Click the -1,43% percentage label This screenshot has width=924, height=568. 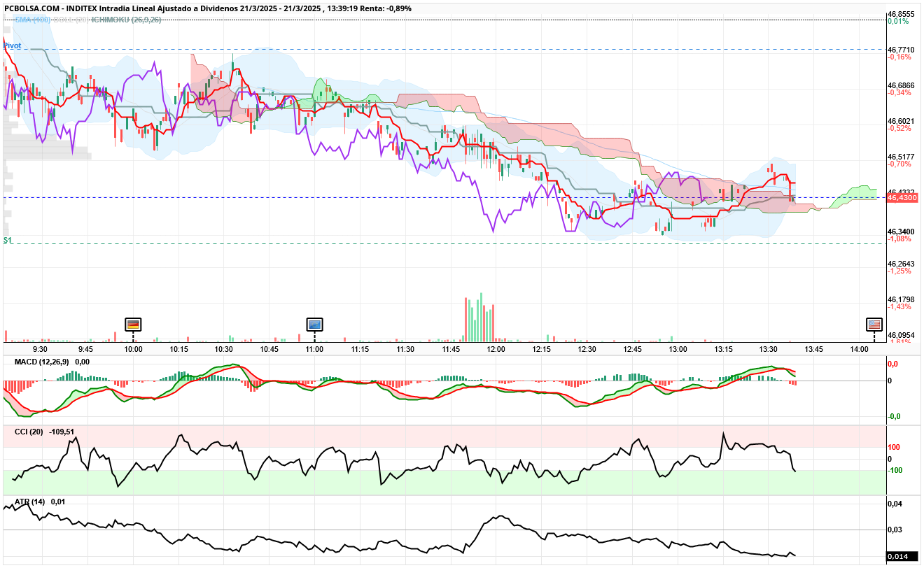click(x=899, y=306)
